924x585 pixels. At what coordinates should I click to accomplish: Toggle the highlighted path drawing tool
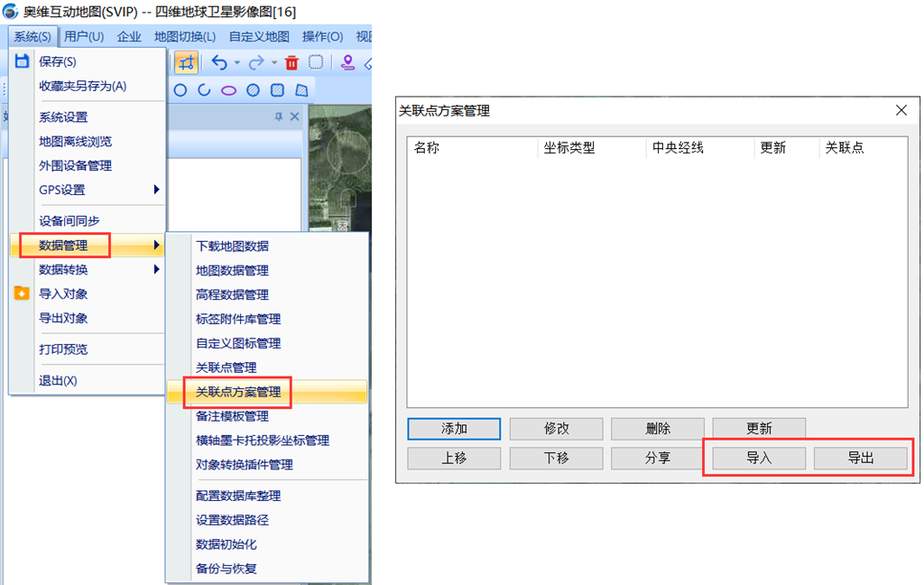186,62
